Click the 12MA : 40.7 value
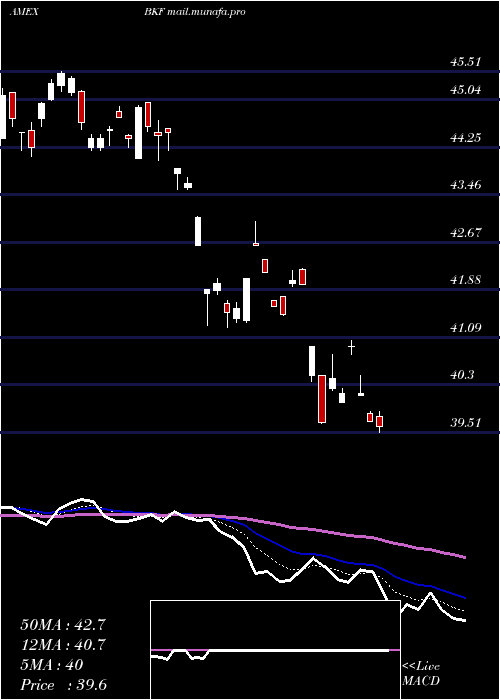The image size is (500, 700). [x=63, y=645]
